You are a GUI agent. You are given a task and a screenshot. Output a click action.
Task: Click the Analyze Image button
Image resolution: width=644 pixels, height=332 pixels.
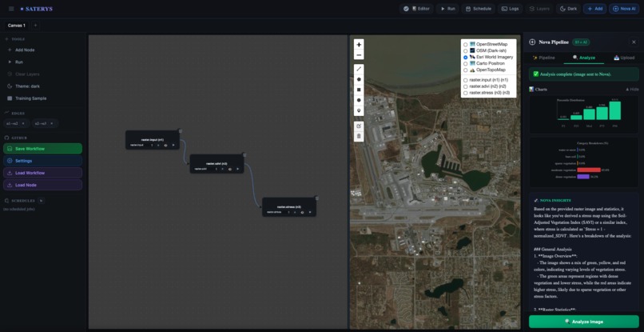pyautogui.click(x=583, y=322)
